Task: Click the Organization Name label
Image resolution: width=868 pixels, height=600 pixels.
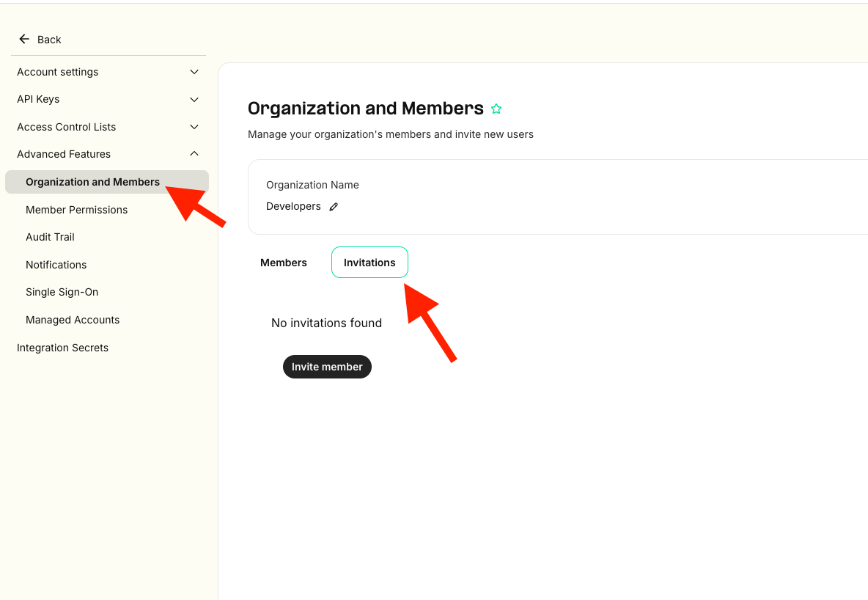Action: [x=312, y=185]
